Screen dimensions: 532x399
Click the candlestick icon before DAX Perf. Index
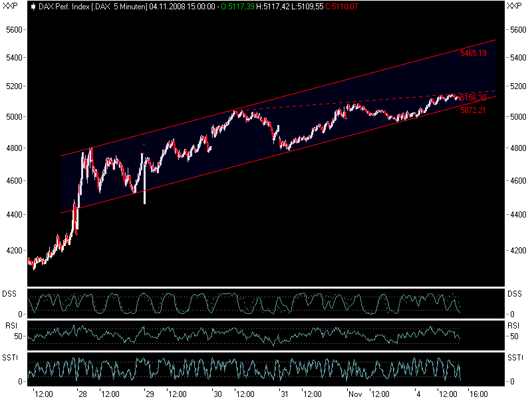[33, 7]
